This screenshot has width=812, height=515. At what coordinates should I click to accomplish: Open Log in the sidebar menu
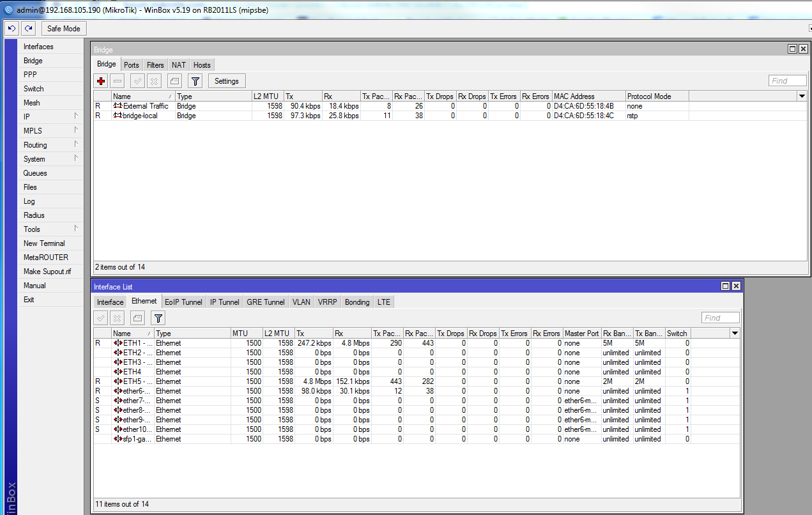pos(50,201)
